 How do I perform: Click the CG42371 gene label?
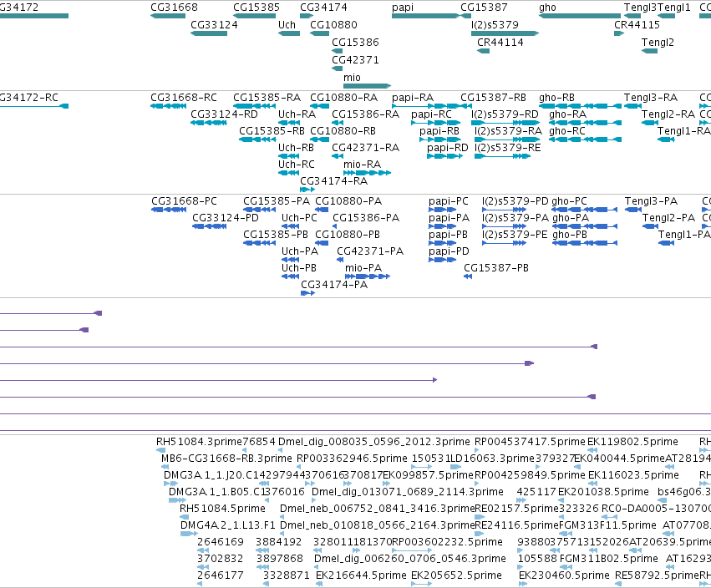click(x=356, y=60)
